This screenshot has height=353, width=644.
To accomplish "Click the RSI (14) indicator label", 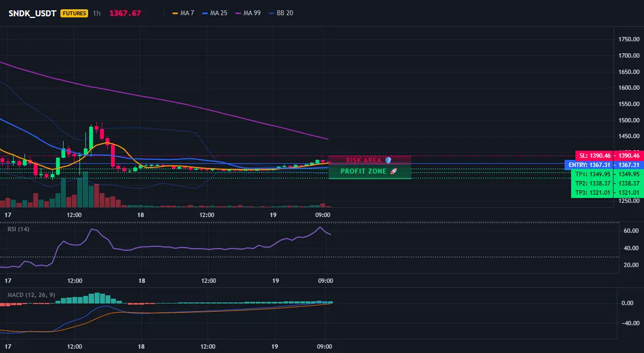I will (x=18, y=229).
